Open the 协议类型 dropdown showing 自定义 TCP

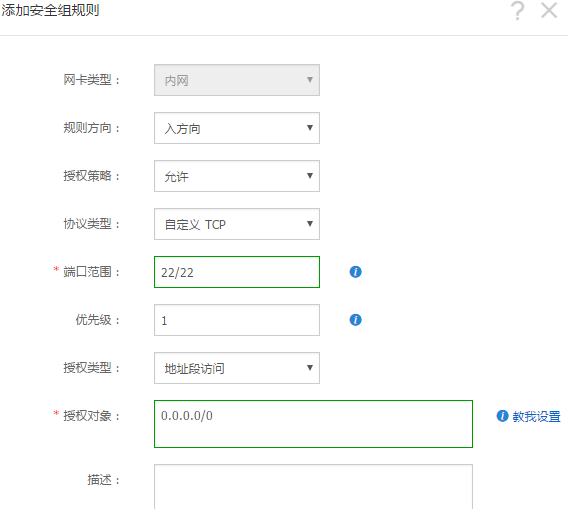237,224
